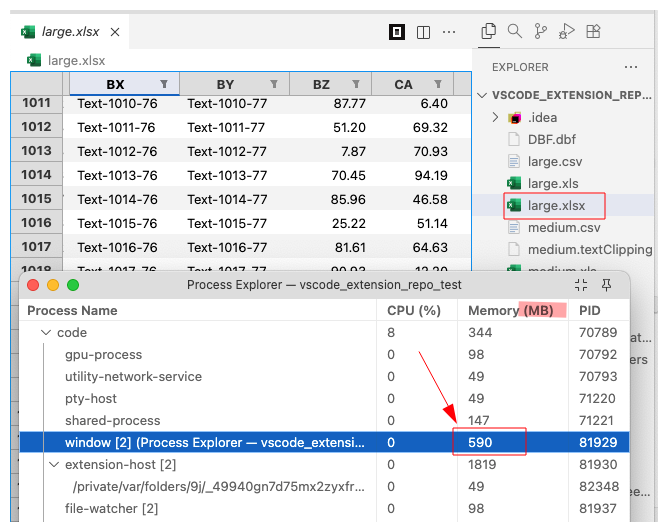
Task: Expand the .idea folder
Action: click(496, 118)
